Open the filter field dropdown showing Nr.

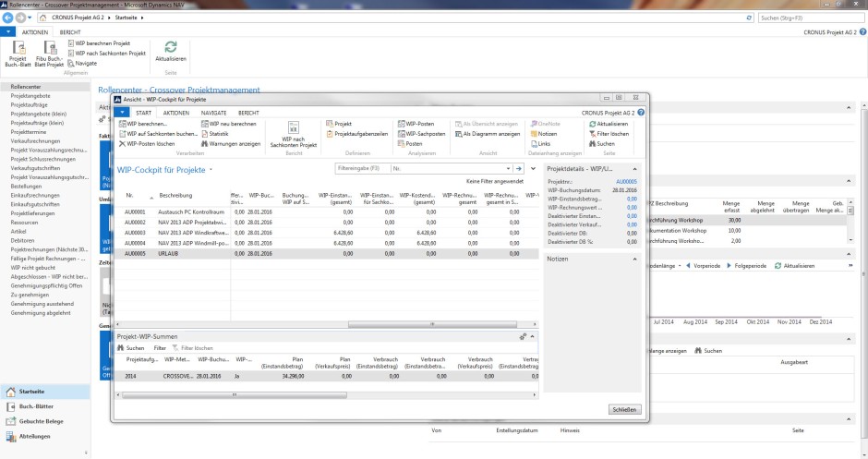pyautogui.click(x=506, y=169)
